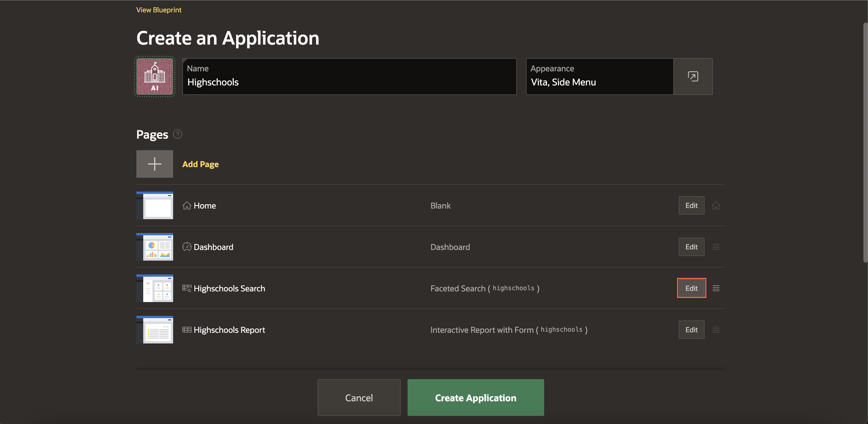Focus the Name input field

(x=349, y=77)
